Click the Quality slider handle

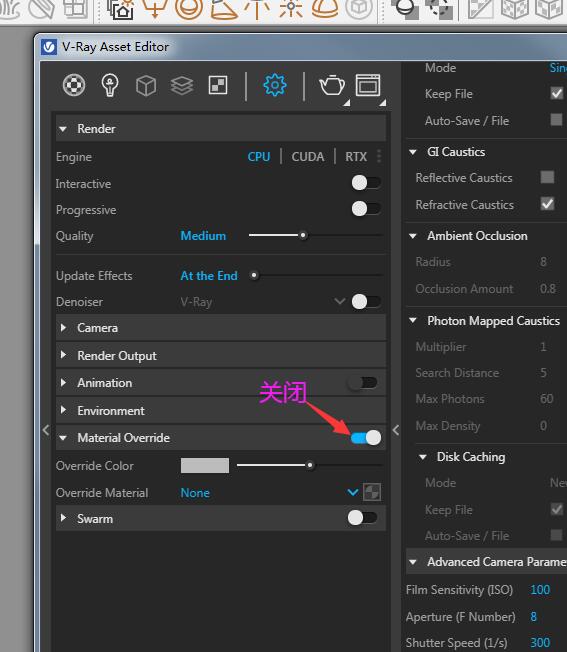coord(303,235)
